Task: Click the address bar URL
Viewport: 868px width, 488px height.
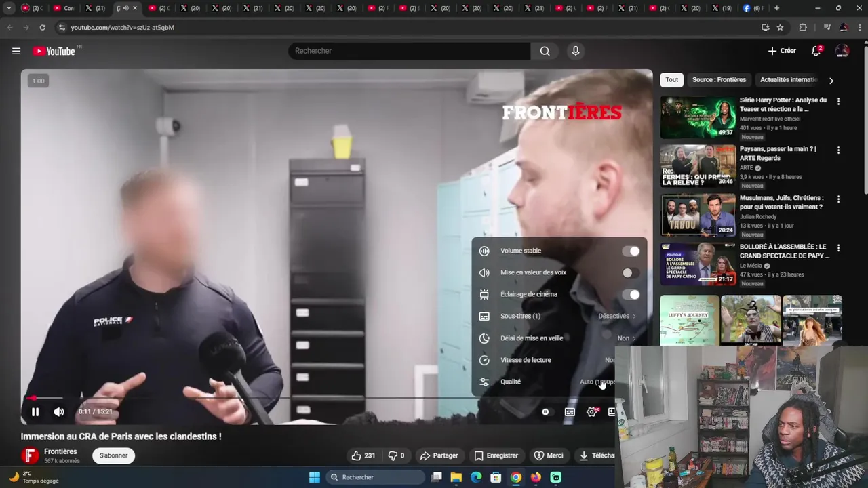Action: [122, 27]
